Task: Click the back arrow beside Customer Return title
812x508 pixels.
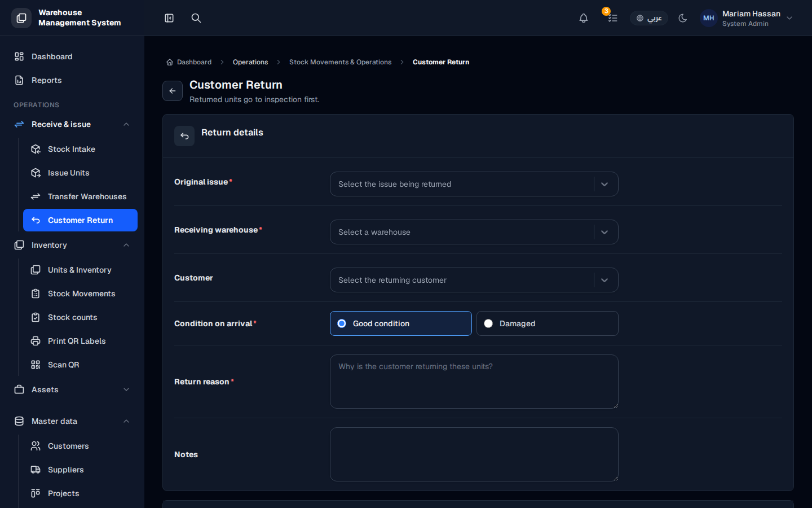Action: 173,91
